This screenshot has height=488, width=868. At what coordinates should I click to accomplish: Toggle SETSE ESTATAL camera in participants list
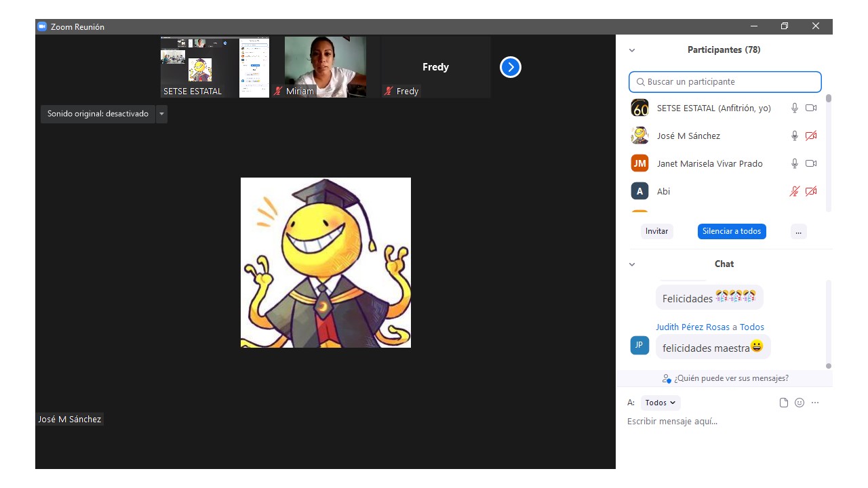tap(811, 108)
